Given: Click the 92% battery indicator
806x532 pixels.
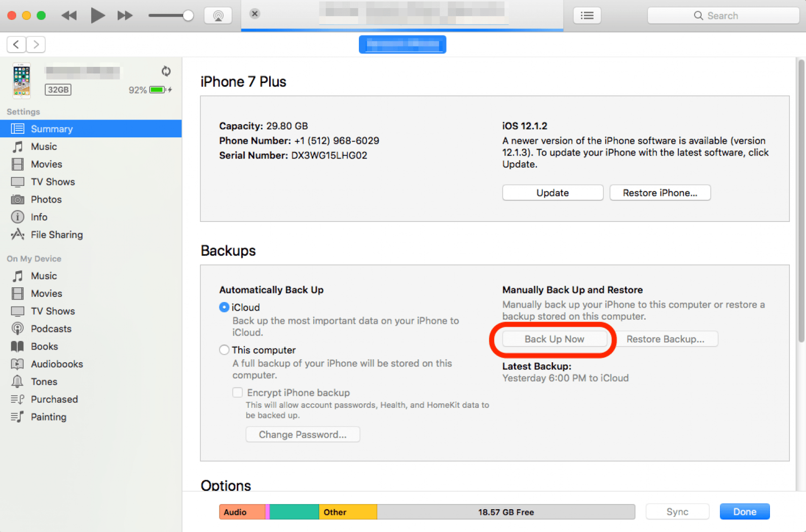Looking at the screenshot, I should (x=150, y=90).
